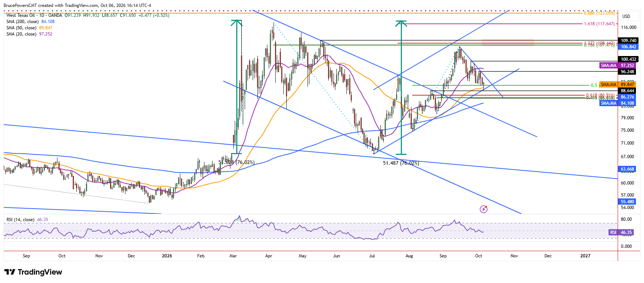644x283 pixels.
Task: Click the orange SMA:MA 89.847 axis tag
Action: [x=618, y=85]
